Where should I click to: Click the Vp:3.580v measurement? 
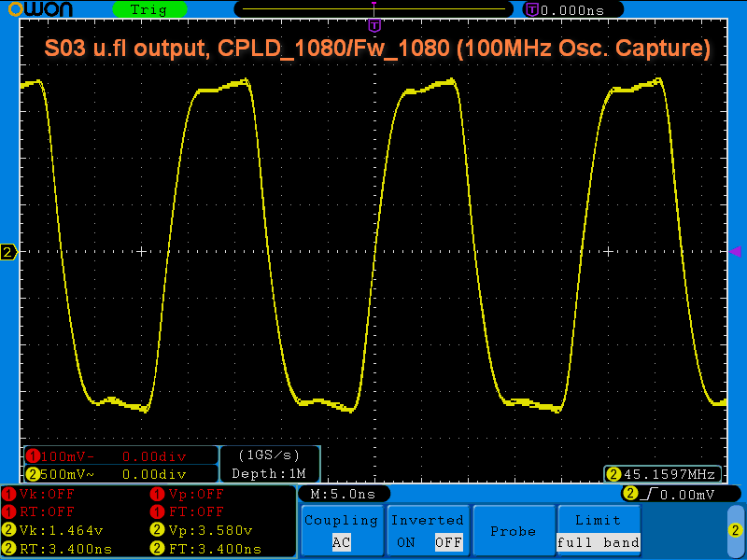click(x=211, y=530)
